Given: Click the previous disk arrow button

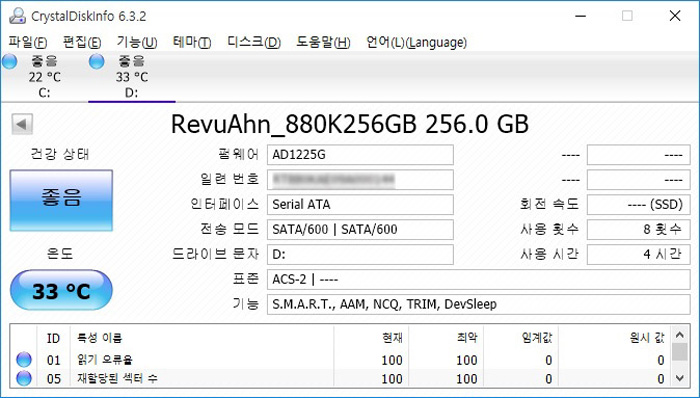Looking at the screenshot, I should 22,124.
